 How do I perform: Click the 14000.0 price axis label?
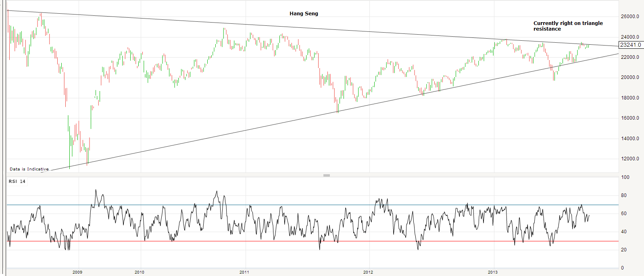click(x=630, y=139)
